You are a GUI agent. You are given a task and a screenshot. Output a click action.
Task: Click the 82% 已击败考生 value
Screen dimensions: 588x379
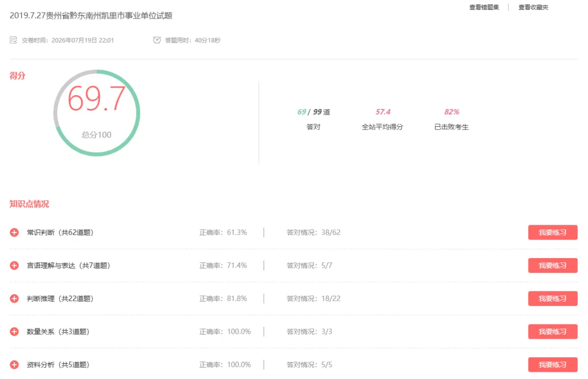click(x=451, y=112)
